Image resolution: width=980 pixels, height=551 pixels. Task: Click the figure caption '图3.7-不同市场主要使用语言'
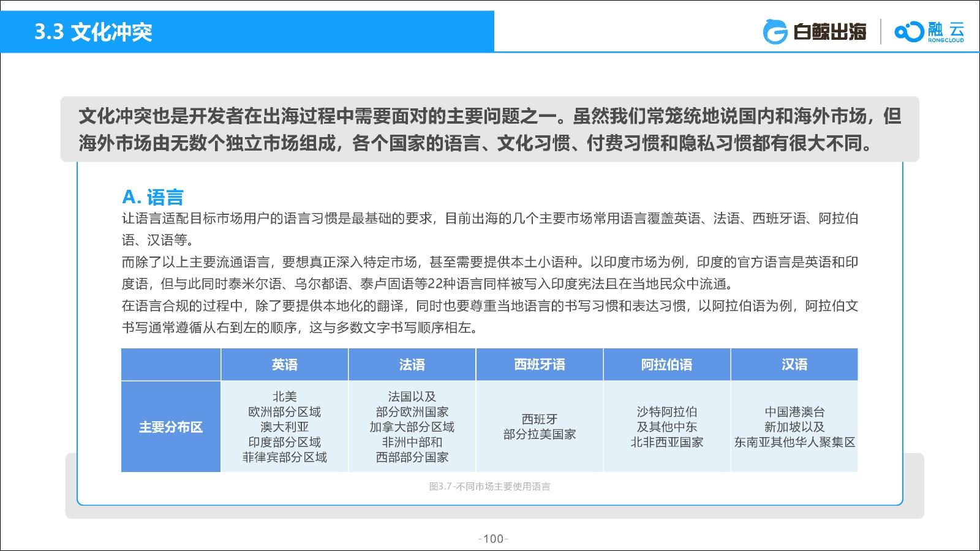point(490,487)
